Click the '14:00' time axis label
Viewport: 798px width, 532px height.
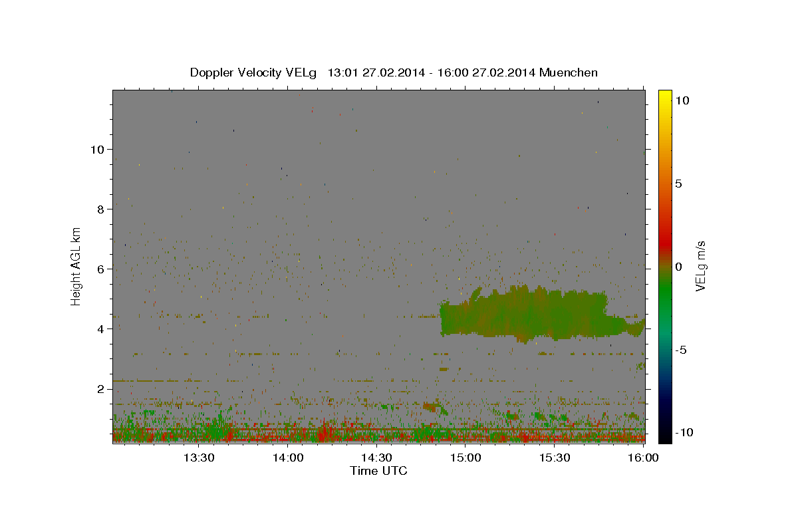tap(288, 458)
